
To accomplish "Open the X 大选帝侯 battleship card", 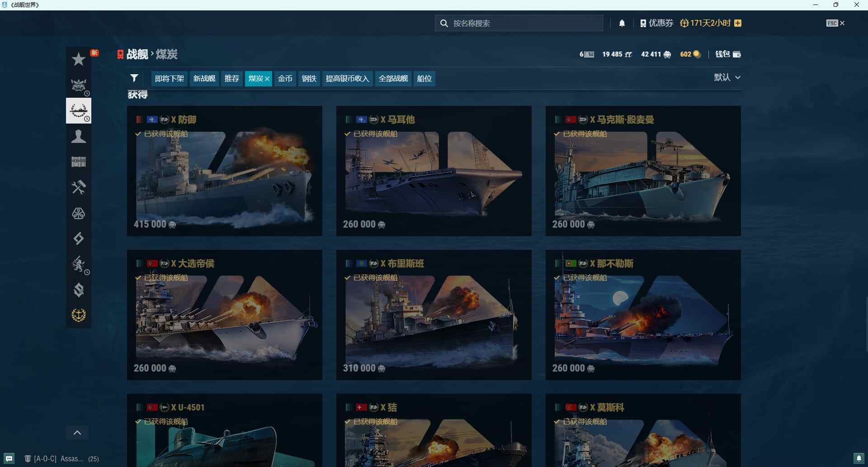I will pos(225,315).
